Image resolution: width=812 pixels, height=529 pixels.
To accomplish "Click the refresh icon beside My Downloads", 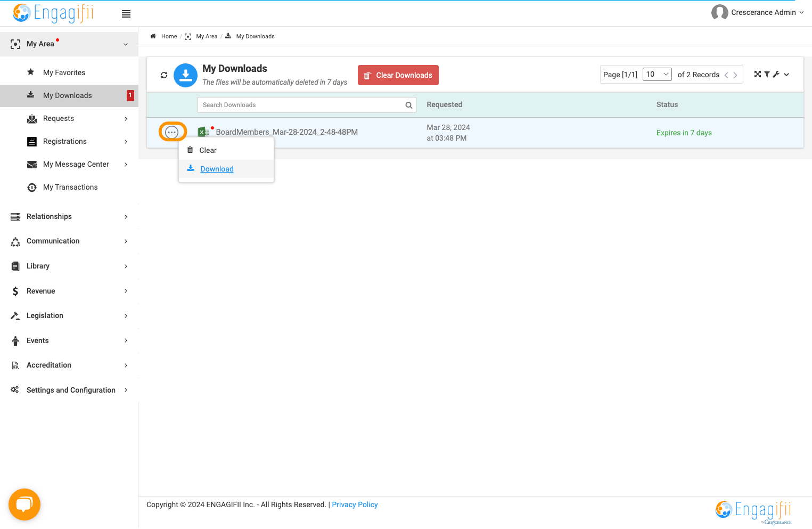I will pyautogui.click(x=164, y=75).
